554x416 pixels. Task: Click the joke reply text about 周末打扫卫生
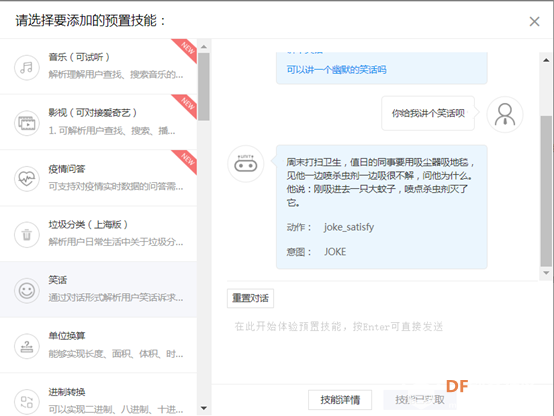[x=380, y=182]
